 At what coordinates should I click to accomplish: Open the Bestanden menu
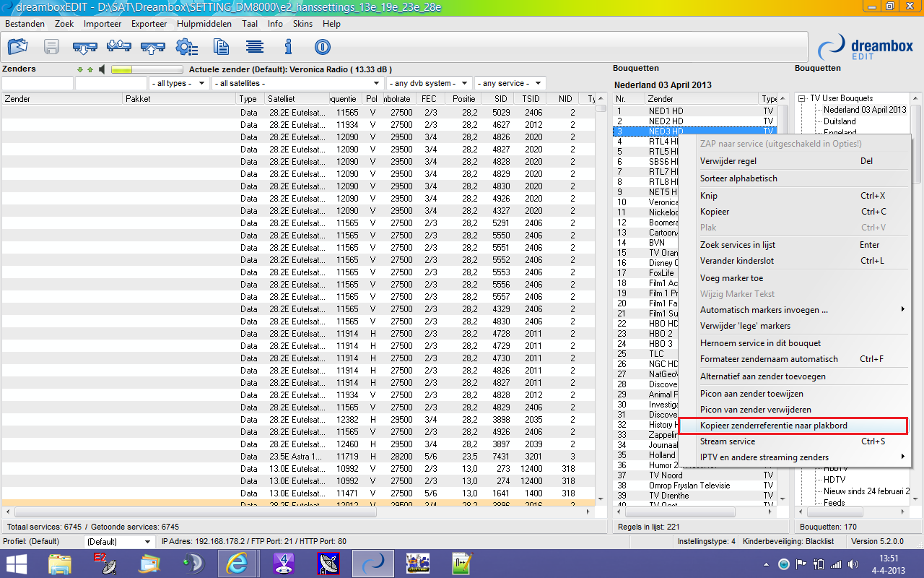tap(25, 24)
